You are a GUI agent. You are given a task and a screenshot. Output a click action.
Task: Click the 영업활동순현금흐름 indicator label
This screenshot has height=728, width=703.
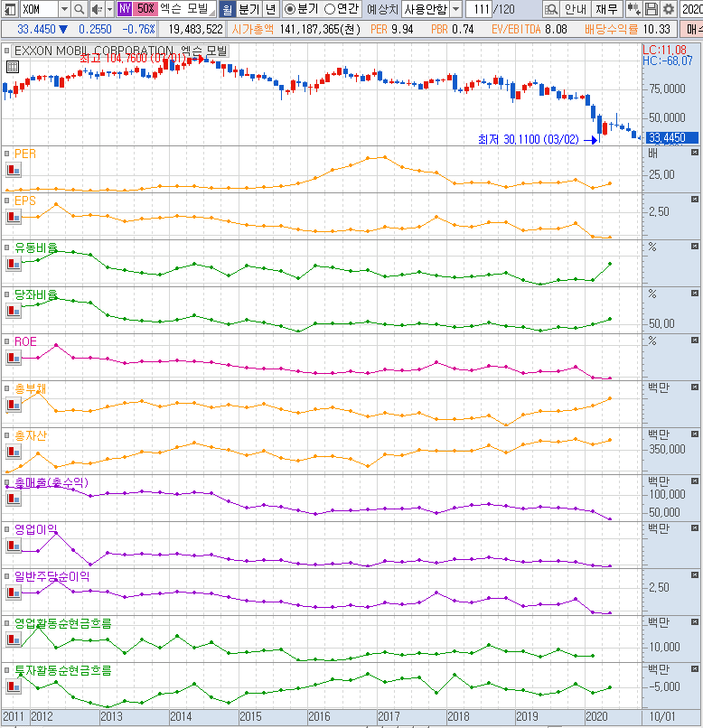[x=63, y=623]
